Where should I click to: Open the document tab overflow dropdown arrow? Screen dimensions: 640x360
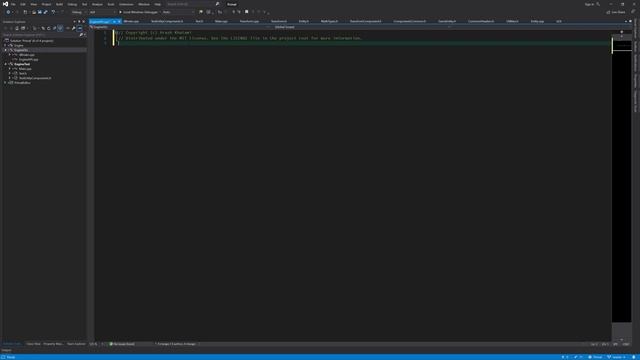coord(626,21)
